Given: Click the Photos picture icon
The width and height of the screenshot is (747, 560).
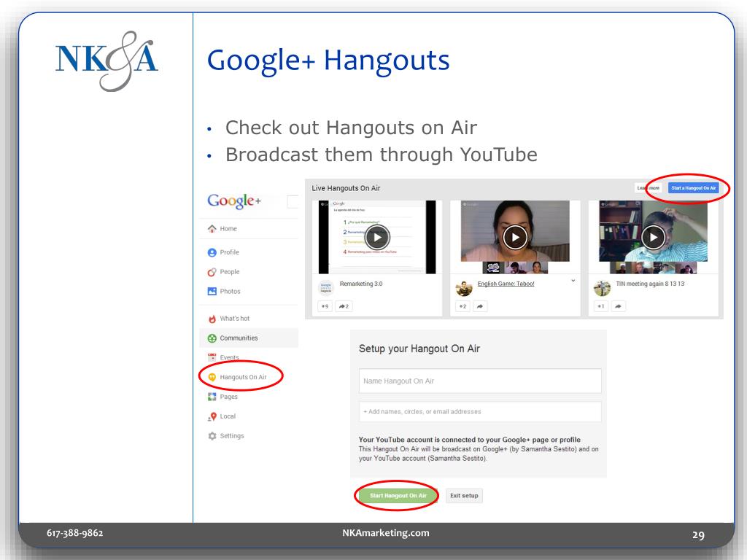Looking at the screenshot, I should pos(212,292).
